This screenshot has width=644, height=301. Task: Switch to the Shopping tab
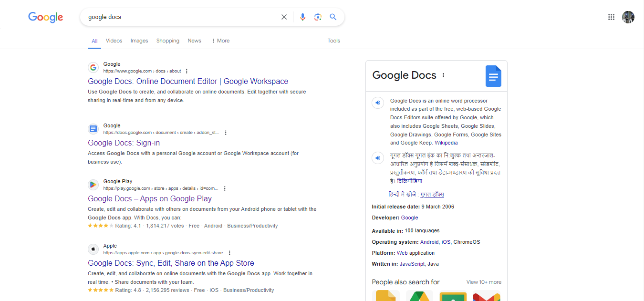(x=168, y=41)
